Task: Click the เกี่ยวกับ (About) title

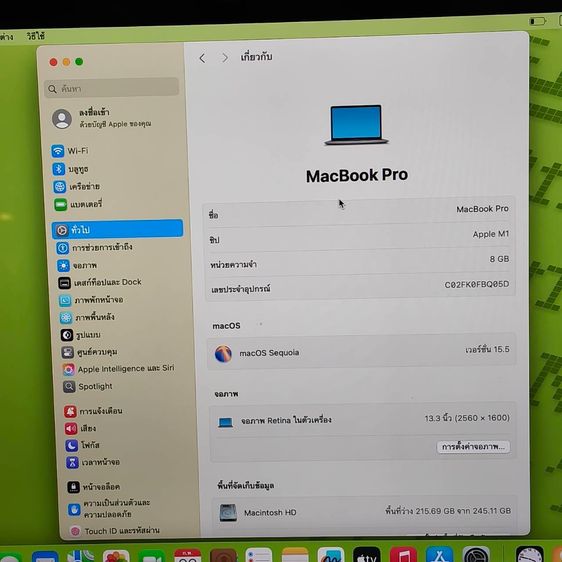Action: (256, 57)
